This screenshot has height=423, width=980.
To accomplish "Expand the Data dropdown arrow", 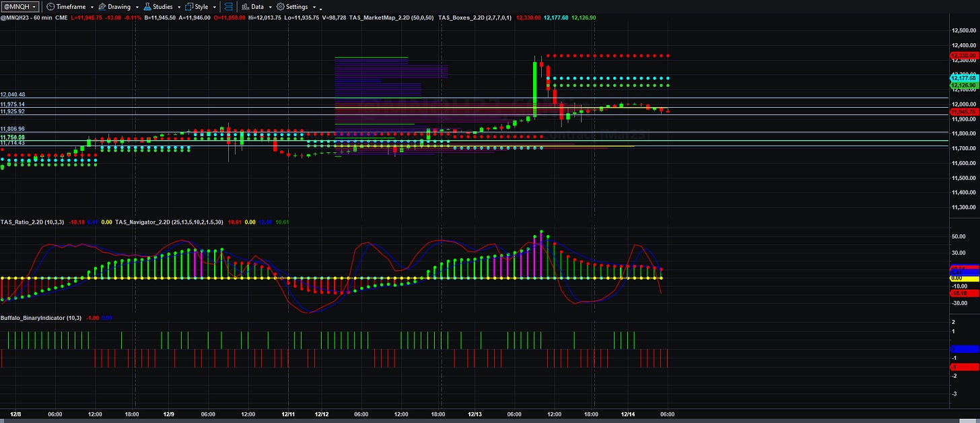I will (270, 7).
